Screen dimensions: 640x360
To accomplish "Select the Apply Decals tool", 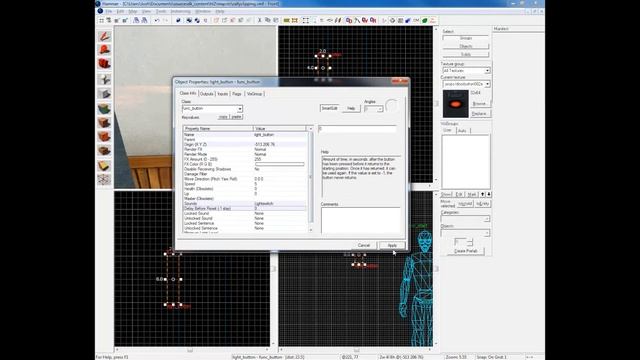I will point(104,136).
